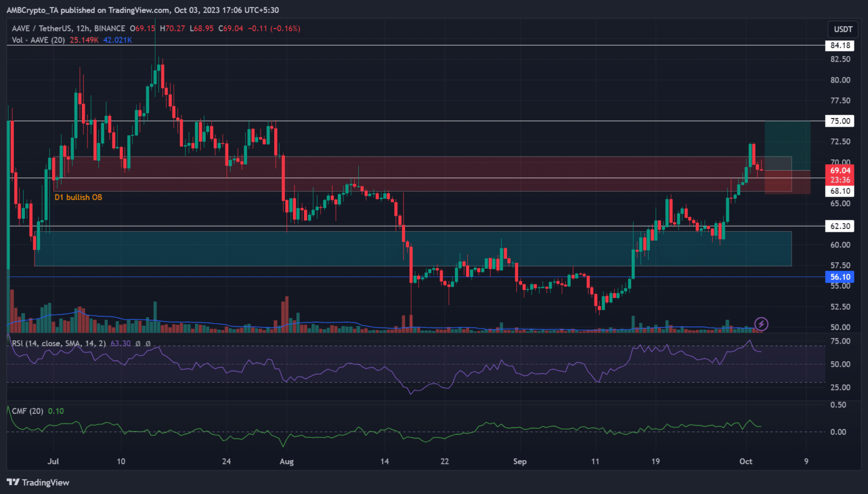868x494 pixels.
Task: Click the purple lightning bolt icon
Action: click(761, 324)
